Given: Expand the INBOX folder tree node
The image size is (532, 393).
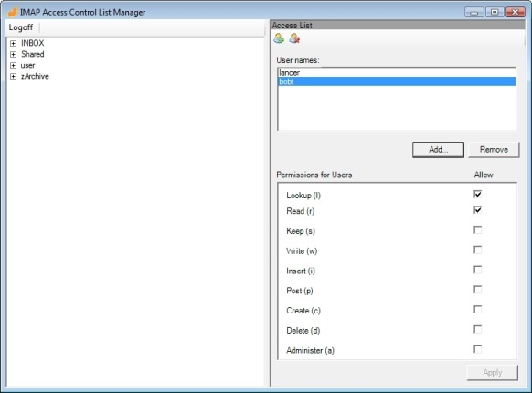Looking at the screenshot, I should pyautogui.click(x=13, y=44).
